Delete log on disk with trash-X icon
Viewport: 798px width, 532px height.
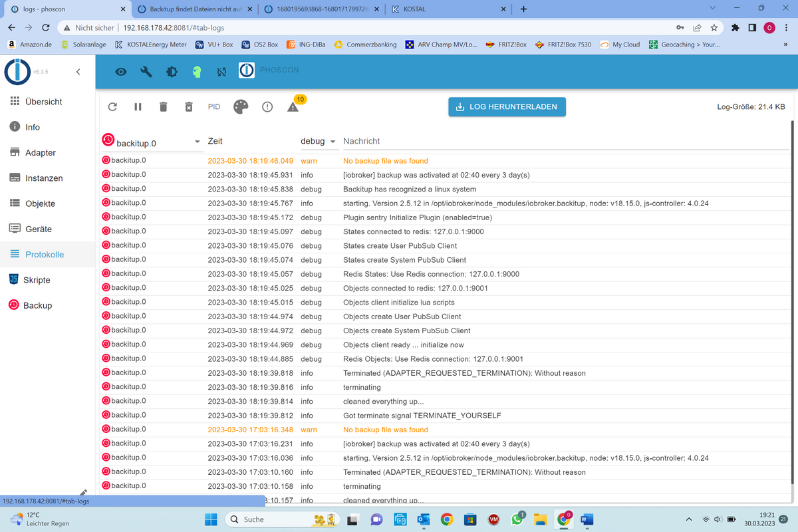pos(189,107)
